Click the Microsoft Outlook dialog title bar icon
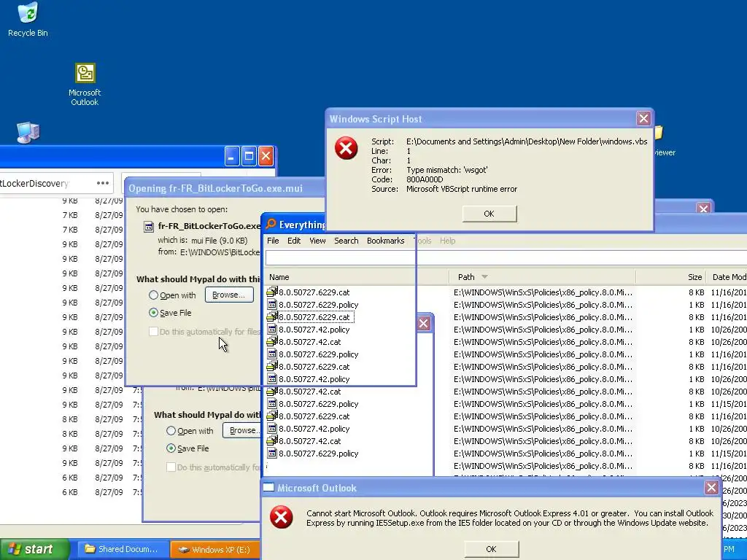 [268, 487]
